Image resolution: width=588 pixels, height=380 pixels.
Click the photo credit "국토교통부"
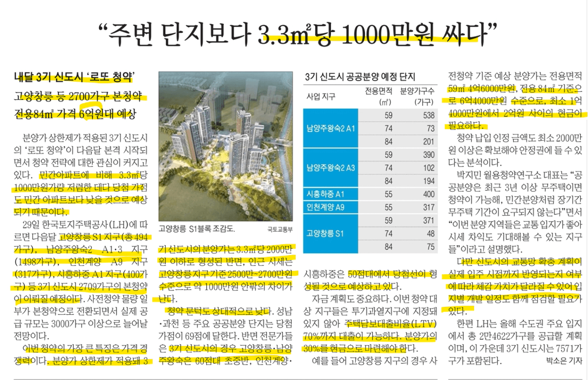point(280,229)
